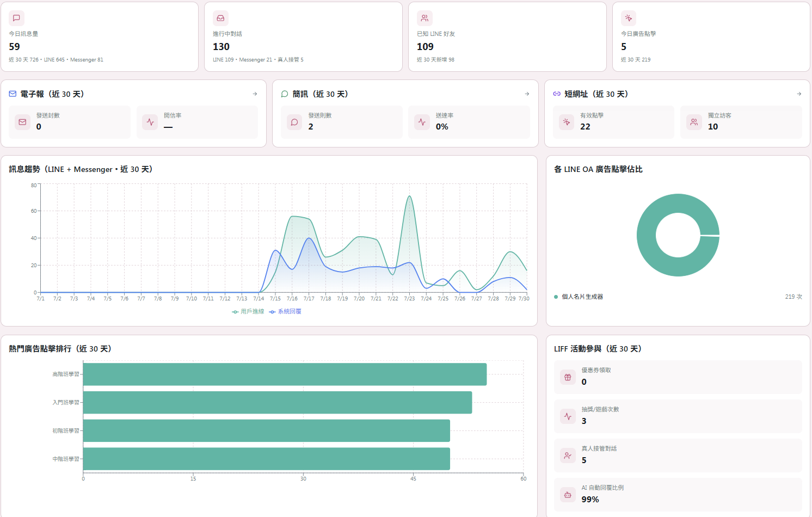
Task: Click the robot icon for AI 自動回覆比例
Action: (568, 495)
